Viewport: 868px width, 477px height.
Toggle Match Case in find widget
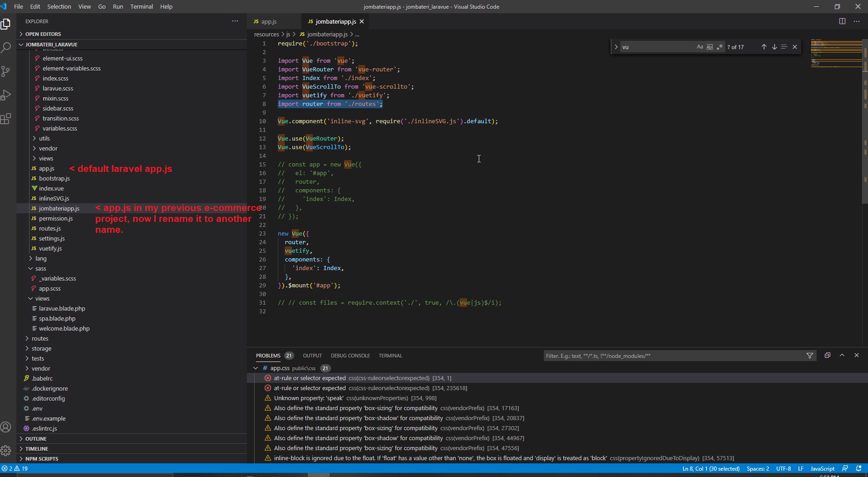(x=700, y=47)
